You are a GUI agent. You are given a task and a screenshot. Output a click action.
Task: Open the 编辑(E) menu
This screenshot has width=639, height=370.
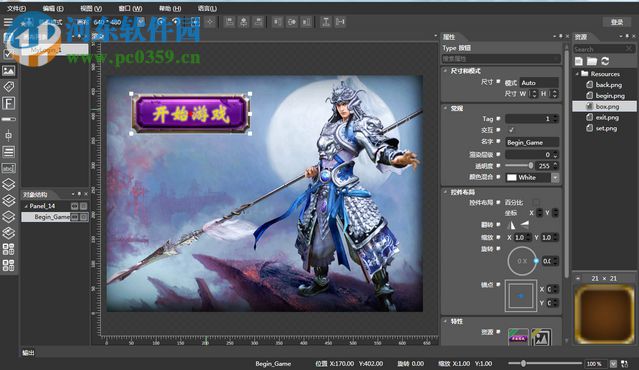coord(53,8)
